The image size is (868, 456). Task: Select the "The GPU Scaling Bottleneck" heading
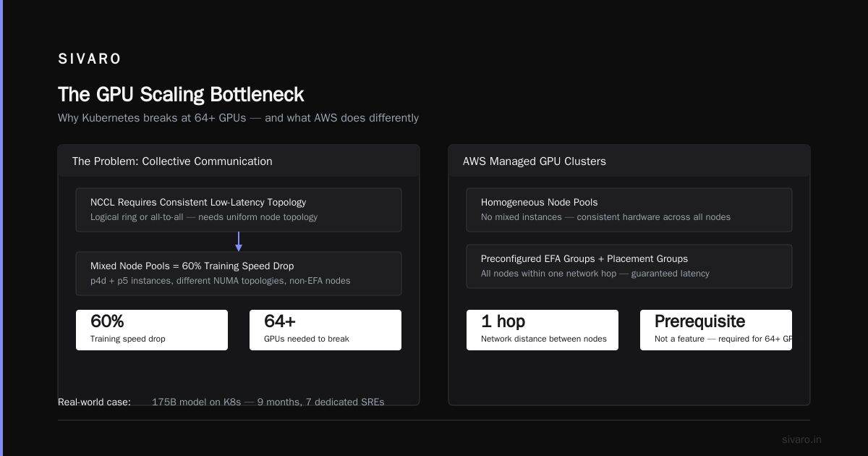coord(181,95)
